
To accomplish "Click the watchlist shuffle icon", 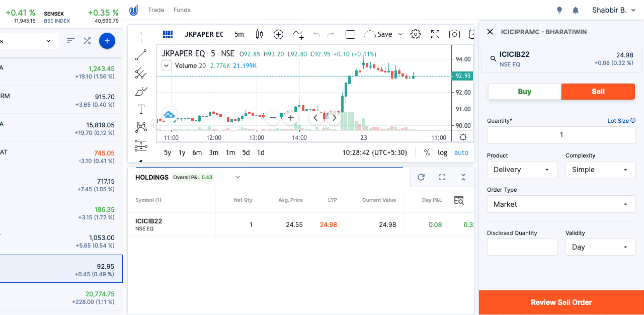I will [x=87, y=41].
